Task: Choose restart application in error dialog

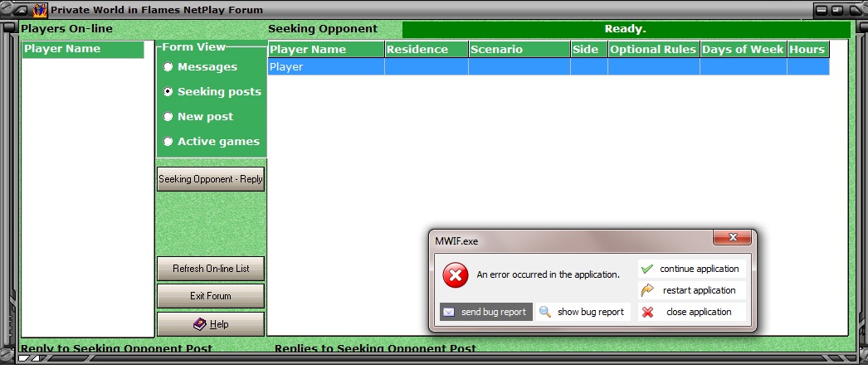Action: 692,290
